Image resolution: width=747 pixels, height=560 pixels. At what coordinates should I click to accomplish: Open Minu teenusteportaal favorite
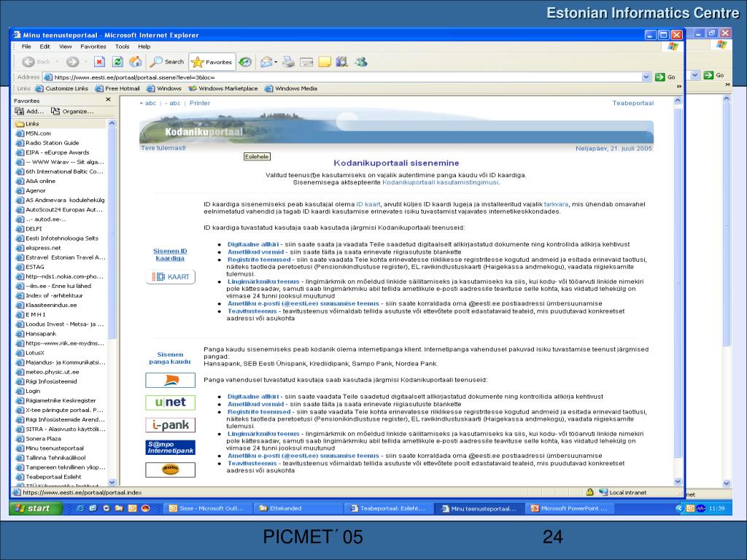(x=50, y=448)
